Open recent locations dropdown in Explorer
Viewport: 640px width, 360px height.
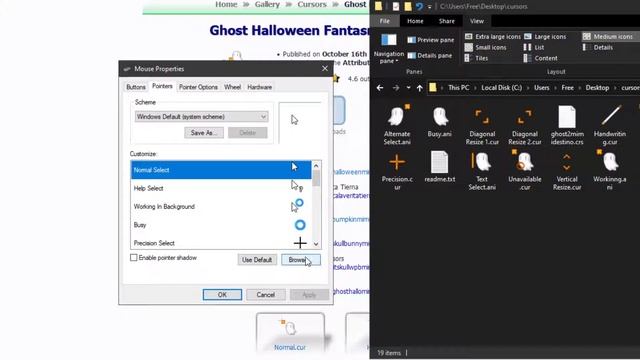tap(408, 88)
